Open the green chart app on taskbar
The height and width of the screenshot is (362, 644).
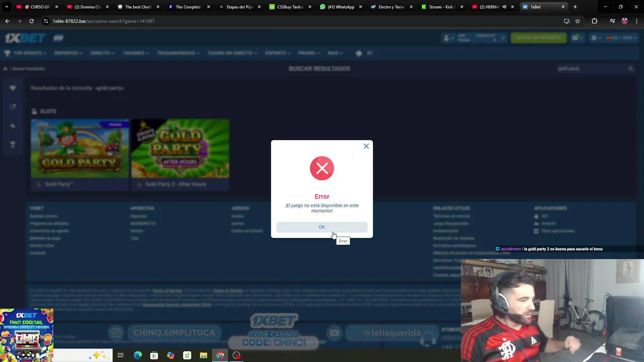coord(187,355)
